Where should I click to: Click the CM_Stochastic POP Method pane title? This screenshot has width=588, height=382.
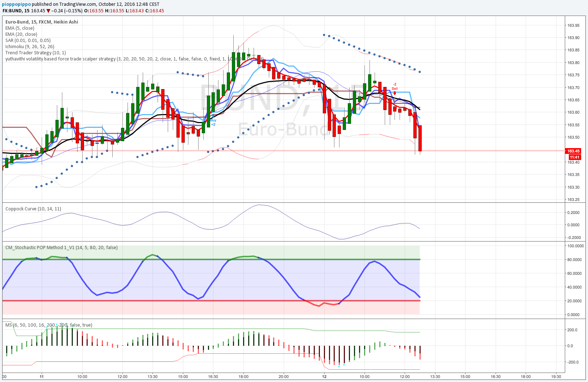click(x=62, y=248)
